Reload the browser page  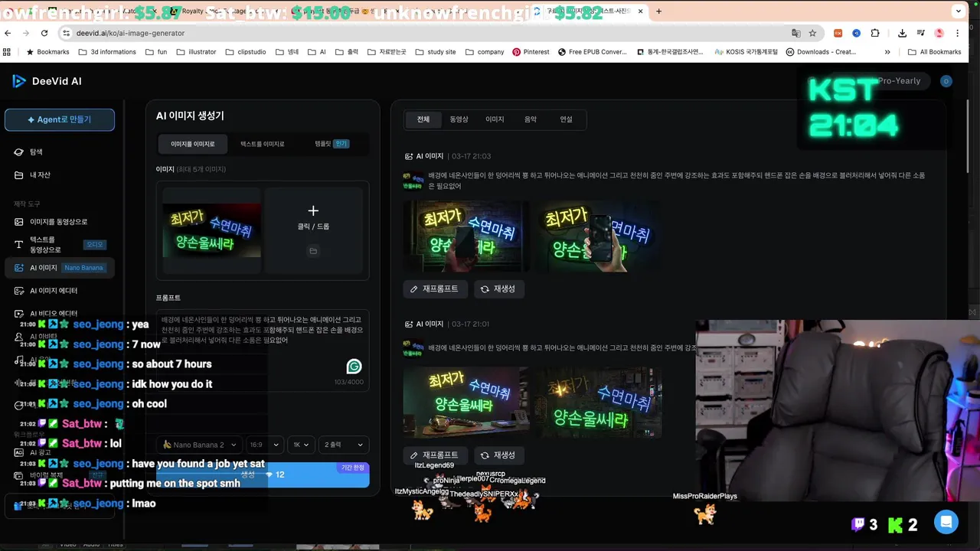point(44,33)
